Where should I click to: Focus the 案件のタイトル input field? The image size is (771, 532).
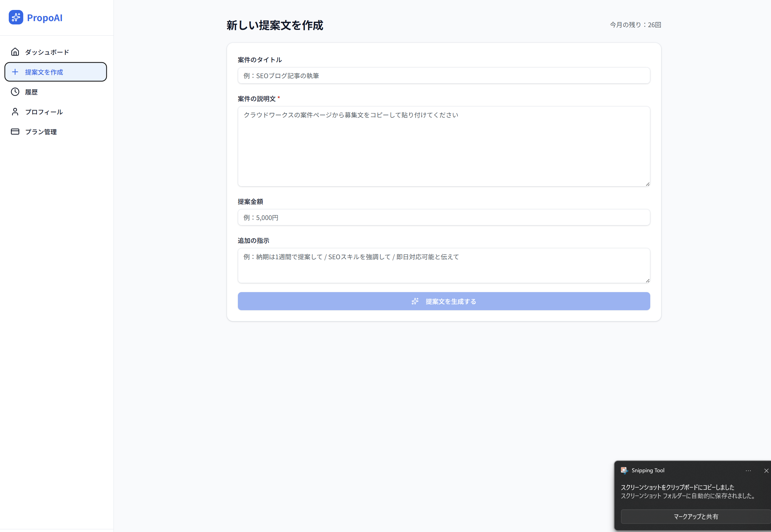coord(443,76)
